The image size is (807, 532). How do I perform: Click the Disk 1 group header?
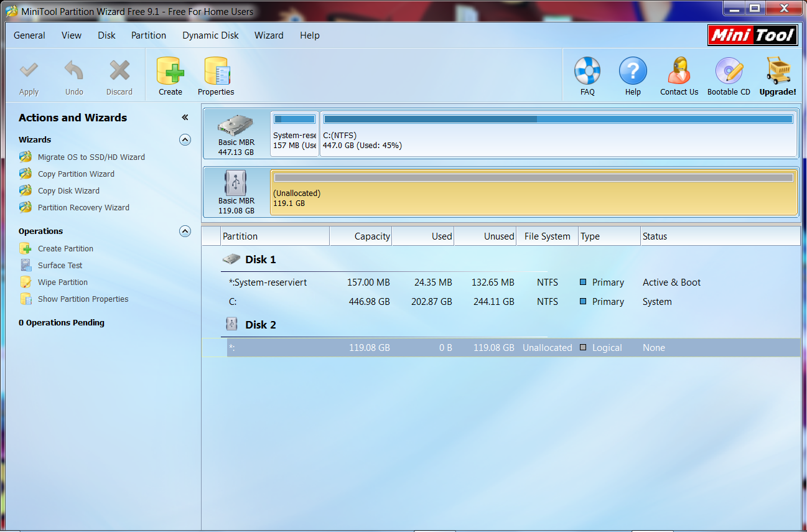coord(261,259)
